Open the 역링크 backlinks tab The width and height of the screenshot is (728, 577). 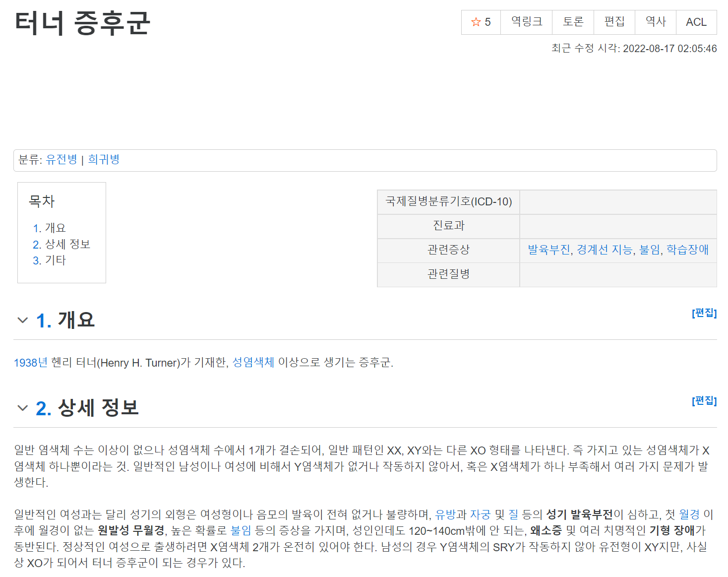pyautogui.click(x=526, y=22)
